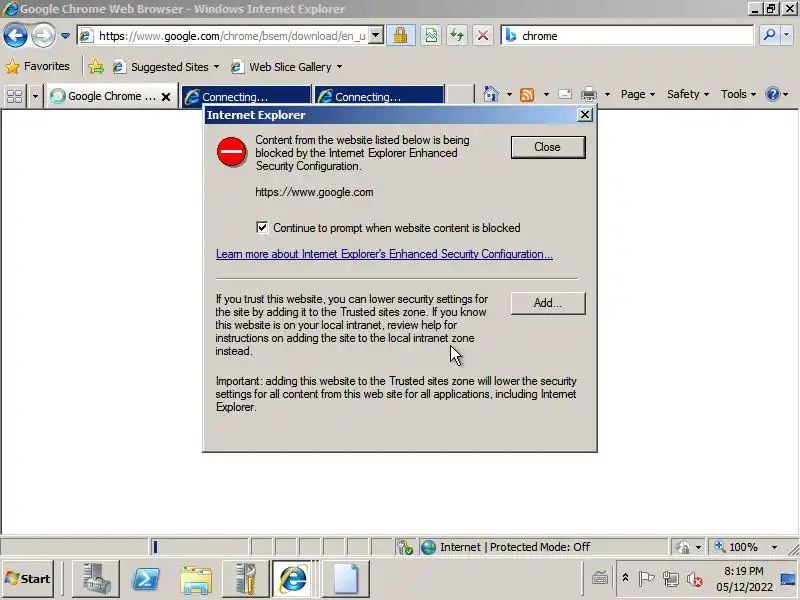
Task: Click the Stop red X icon
Action: click(483, 36)
